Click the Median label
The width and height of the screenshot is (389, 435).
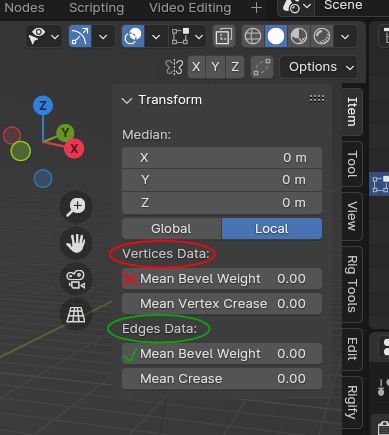146,135
